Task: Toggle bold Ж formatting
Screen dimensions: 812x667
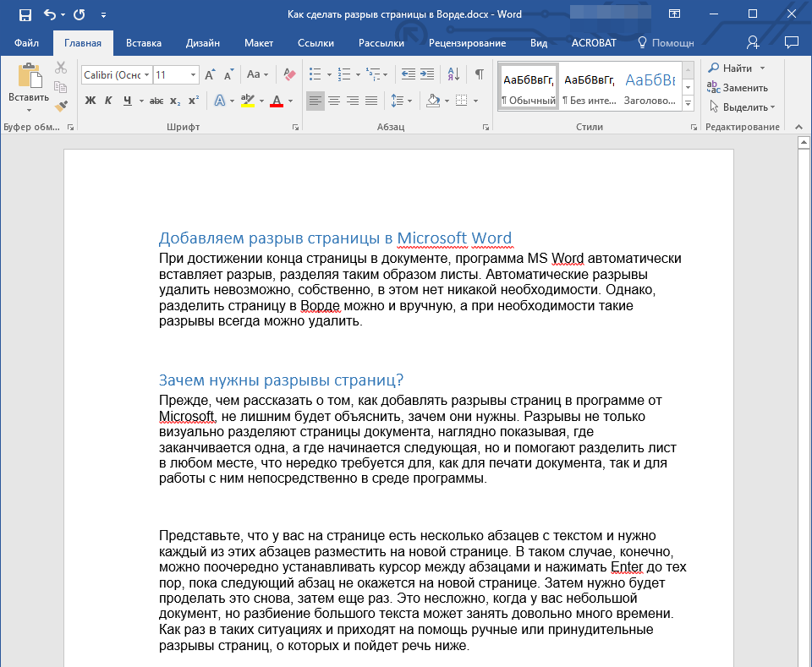Action: (x=91, y=101)
